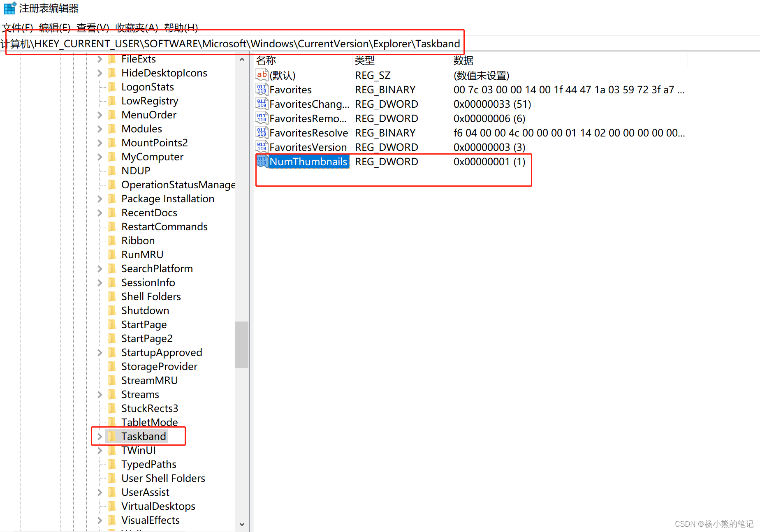Image resolution: width=760 pixels, height=532 pixels.
Task: Open the 查看(V) menu
Action: (93, 28)
